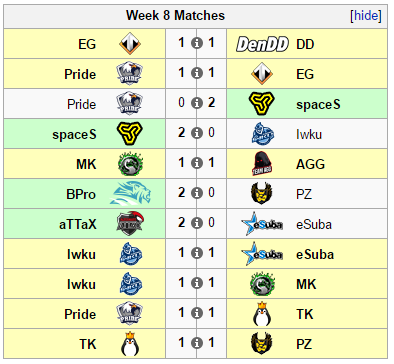Open info icon for EG vs DD match
Image resolution: width=394 pixels, height=364 pixels.
[197, 43]
